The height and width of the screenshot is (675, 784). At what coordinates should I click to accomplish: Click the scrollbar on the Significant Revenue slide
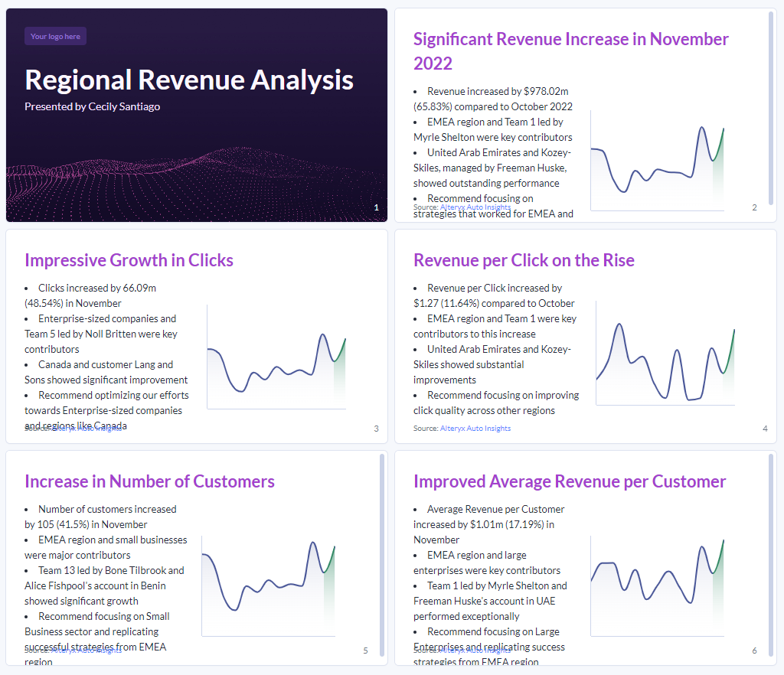click(x=770, y=107)
